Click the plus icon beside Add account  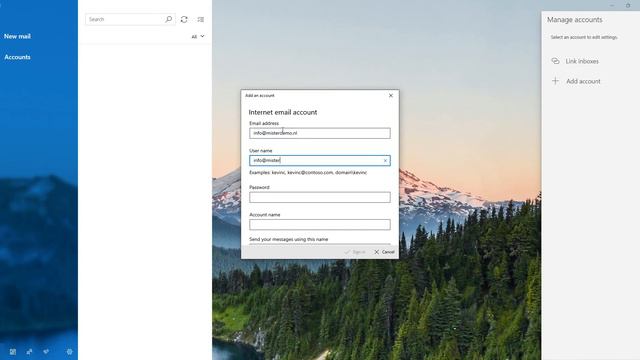(x=555, y=81)
